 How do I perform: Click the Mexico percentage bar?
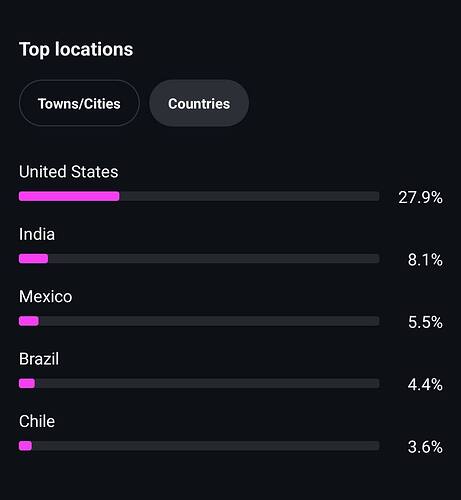coord(199,321)
